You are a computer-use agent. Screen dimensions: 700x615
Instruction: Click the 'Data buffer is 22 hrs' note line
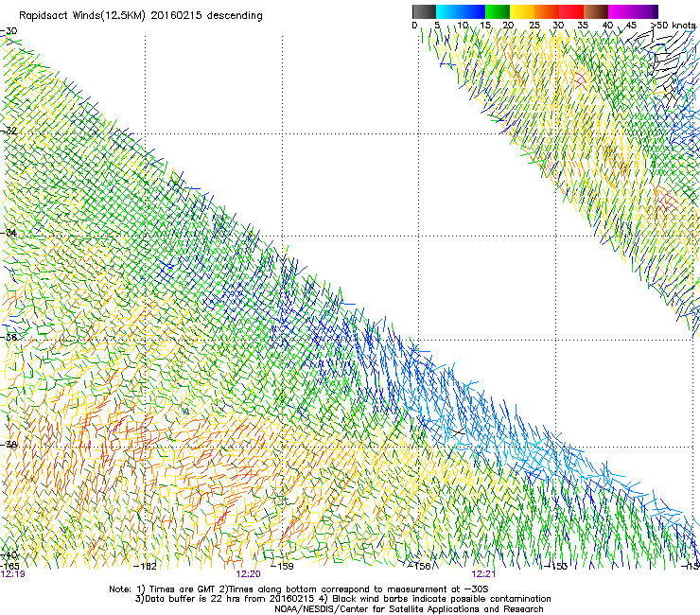342,599
